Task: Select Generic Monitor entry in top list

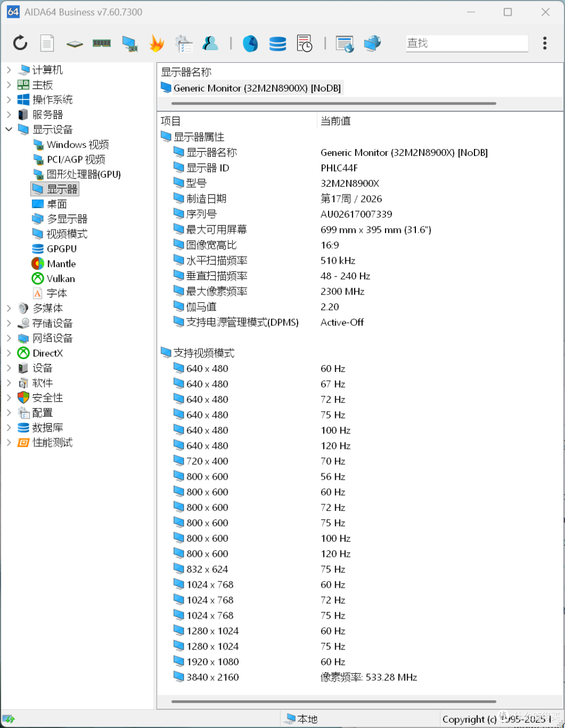Action: coord(251,88)
